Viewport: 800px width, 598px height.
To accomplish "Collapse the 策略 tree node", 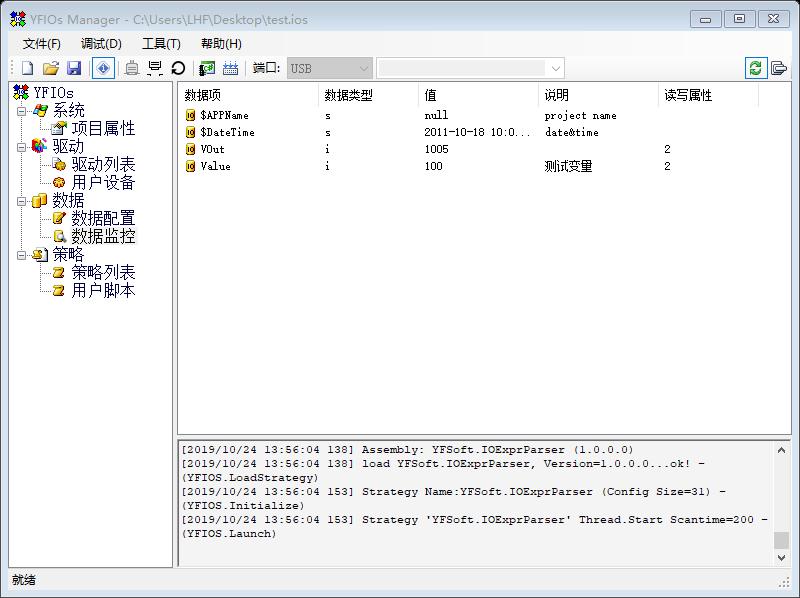I will point(21,255).
